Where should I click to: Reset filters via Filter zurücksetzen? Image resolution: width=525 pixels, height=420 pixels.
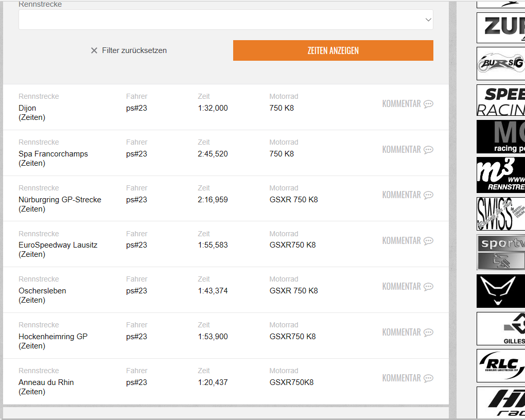point(134,50)
